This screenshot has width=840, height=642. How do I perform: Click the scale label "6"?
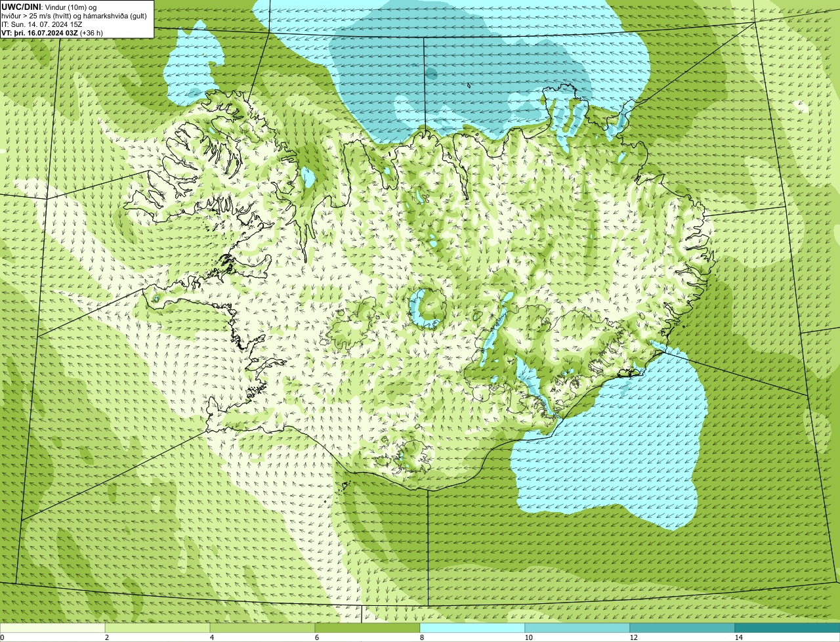(x=316, y=637)
